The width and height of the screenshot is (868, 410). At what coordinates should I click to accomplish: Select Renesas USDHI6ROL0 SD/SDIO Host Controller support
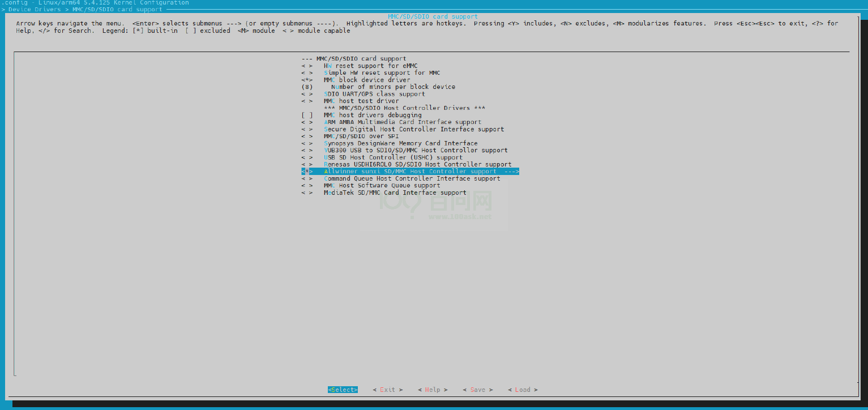click(407, 164)
